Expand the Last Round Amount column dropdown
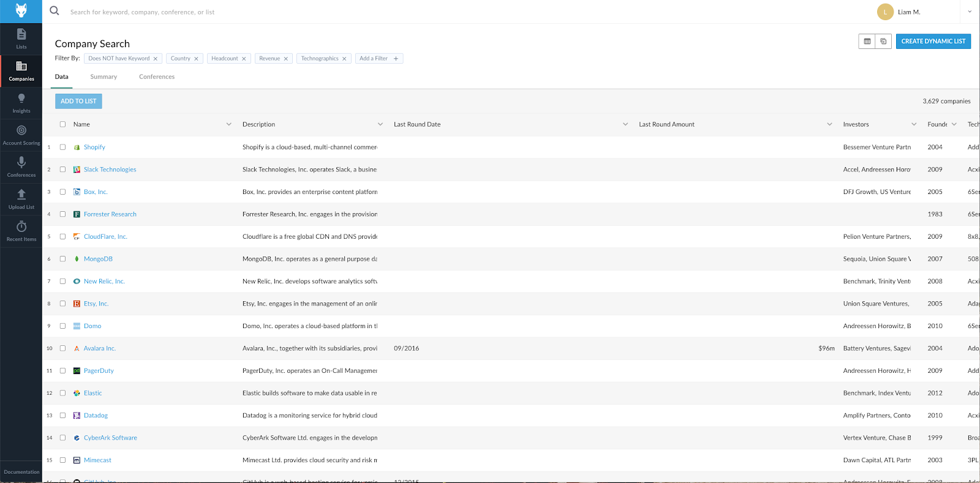This screenshot has height=483, width=980. coord(830,124)
